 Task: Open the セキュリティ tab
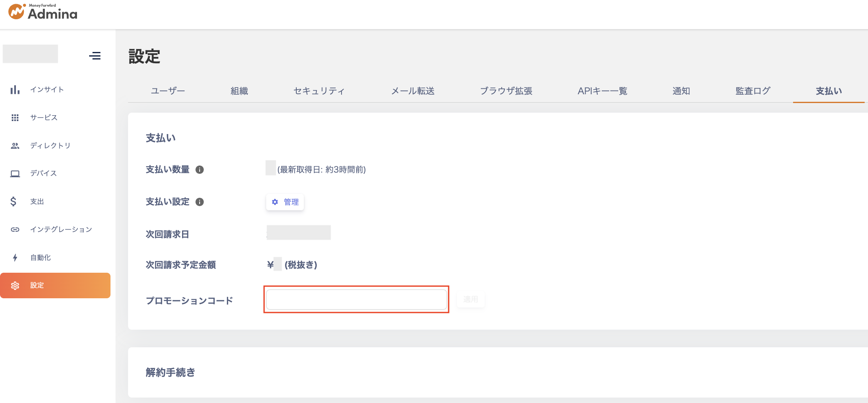(x=319, y=91)
